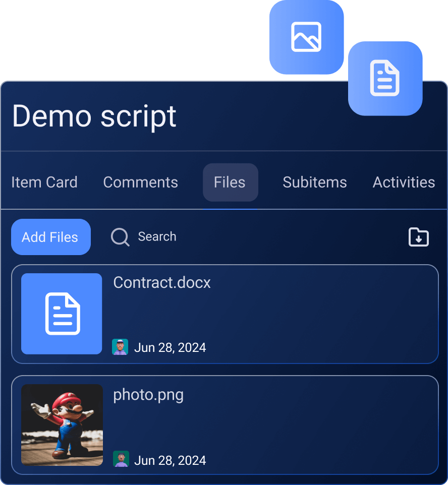Select the currently active Files tab
This screenshot has width=448, height=485.
tap(230, 183)
